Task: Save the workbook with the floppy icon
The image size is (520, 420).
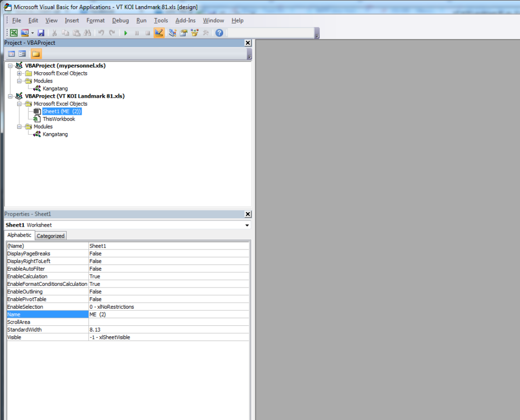Action: pyautogui.click(x=41, y=33)
